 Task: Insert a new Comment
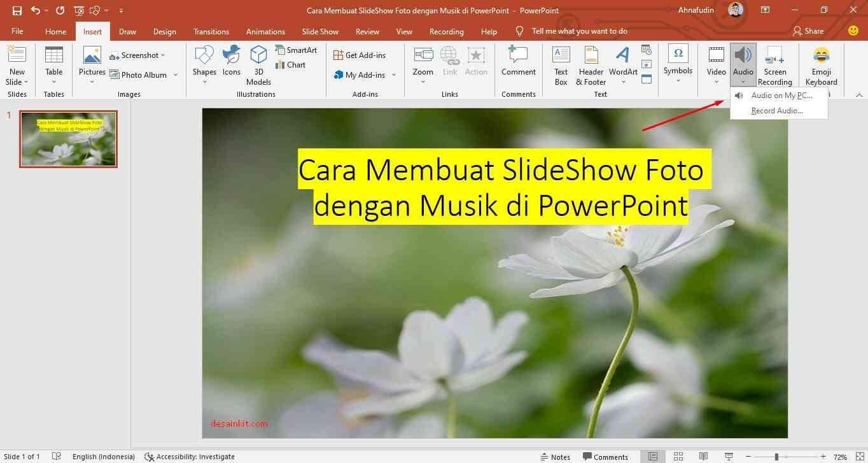519,61
